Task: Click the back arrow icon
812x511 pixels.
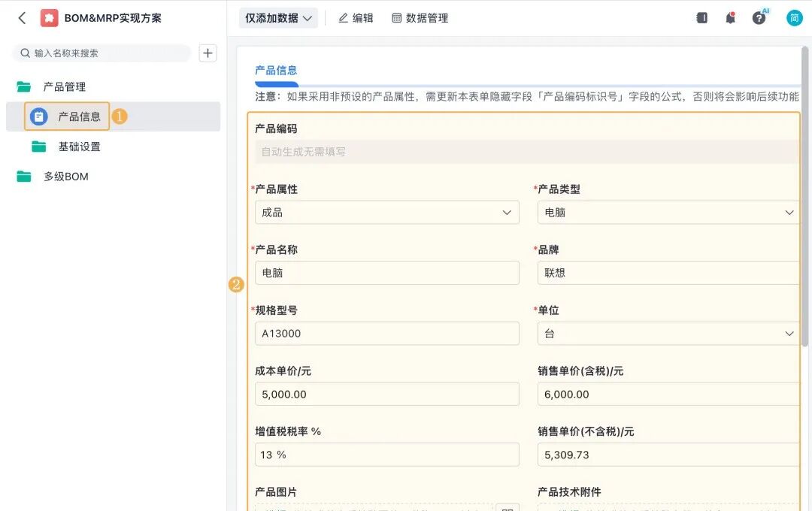Action: coord(22,18)
